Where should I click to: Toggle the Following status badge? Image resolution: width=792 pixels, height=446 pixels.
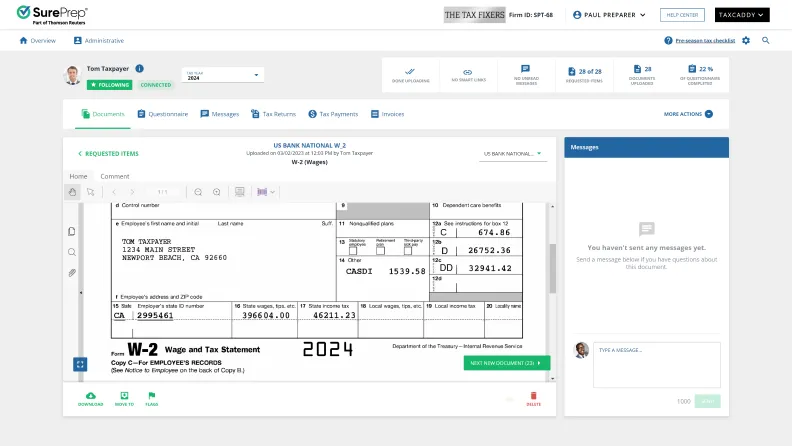coord(109,85)
